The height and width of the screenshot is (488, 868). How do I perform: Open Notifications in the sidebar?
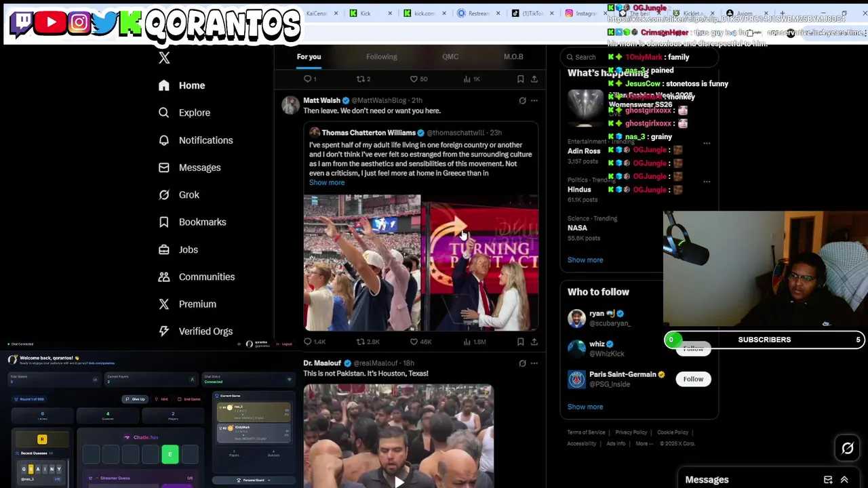pyautogui.click(x=195, y=140)
